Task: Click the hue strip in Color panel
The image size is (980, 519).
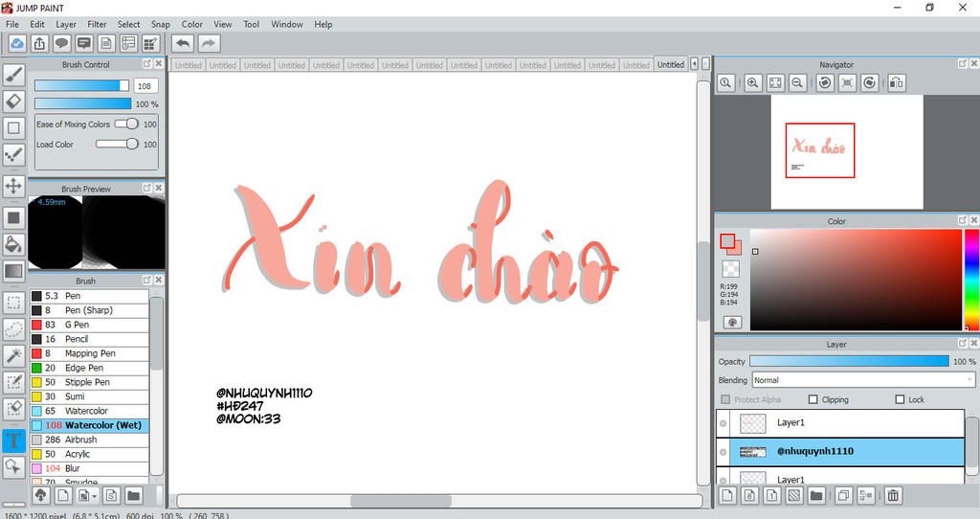Action: pos(972,280)
